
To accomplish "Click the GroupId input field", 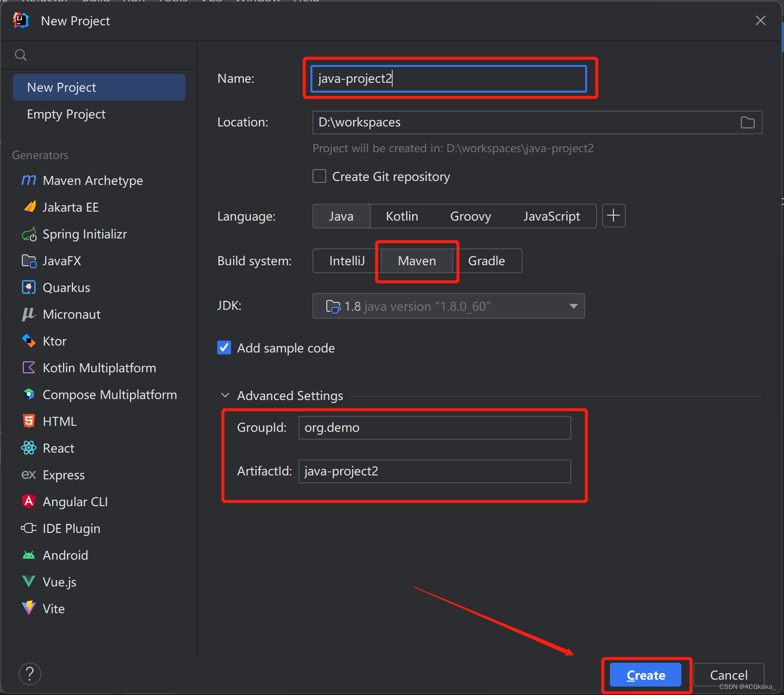I will (x=434, y=427).
